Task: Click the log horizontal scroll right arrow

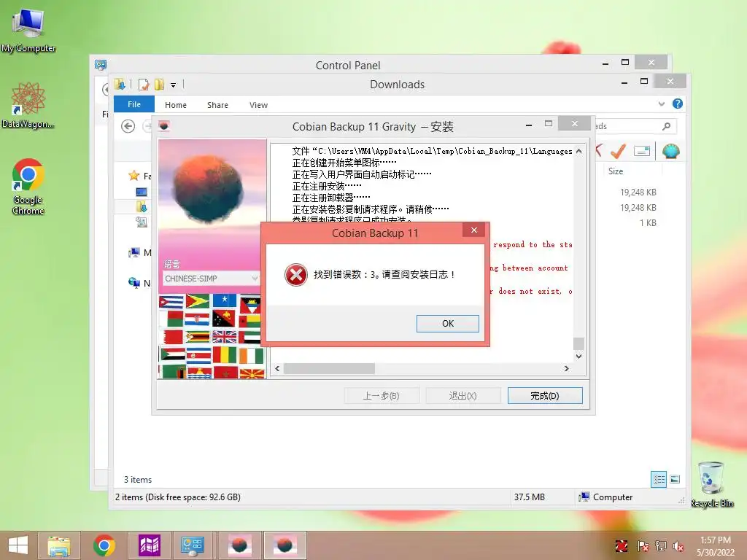Action: [x=566, y=368]
